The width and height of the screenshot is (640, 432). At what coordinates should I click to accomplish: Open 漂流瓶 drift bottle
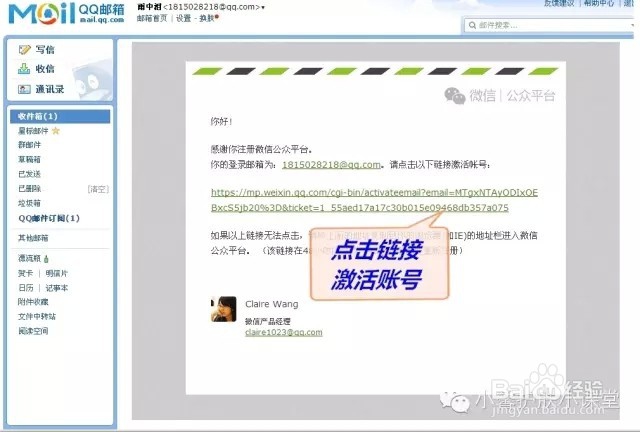point(29,258)
